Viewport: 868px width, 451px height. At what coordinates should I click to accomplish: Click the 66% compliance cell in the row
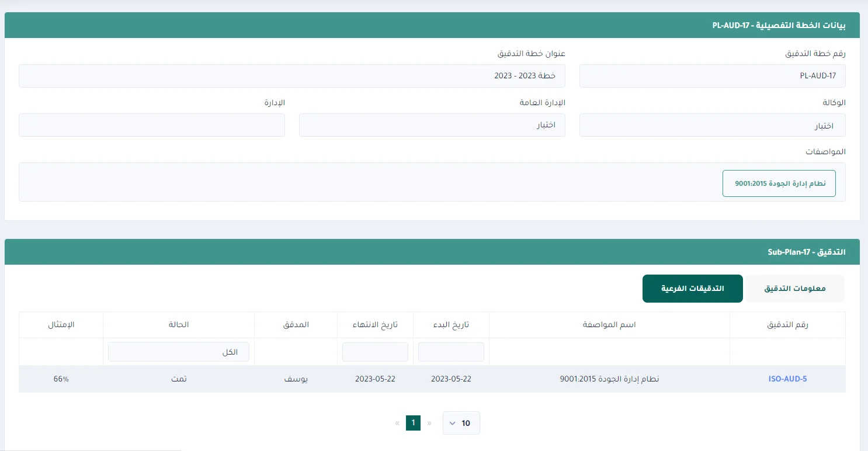pos(61,379)
